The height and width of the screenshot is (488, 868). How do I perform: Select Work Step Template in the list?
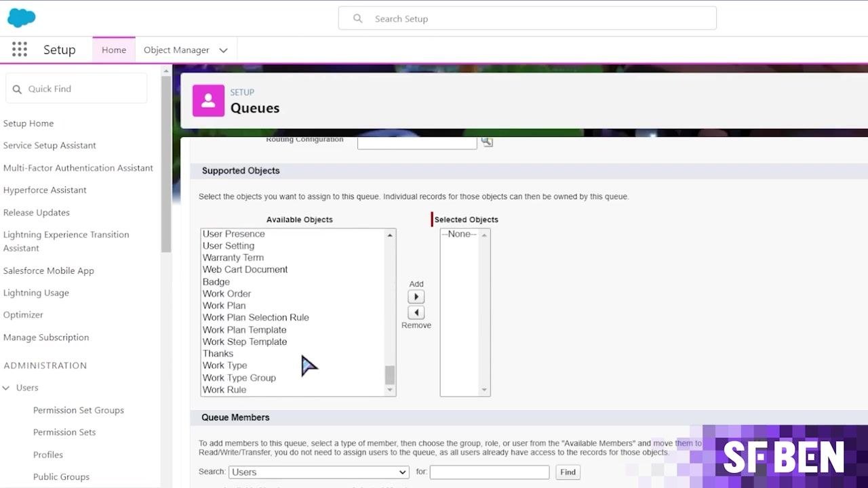coord(245,342)
